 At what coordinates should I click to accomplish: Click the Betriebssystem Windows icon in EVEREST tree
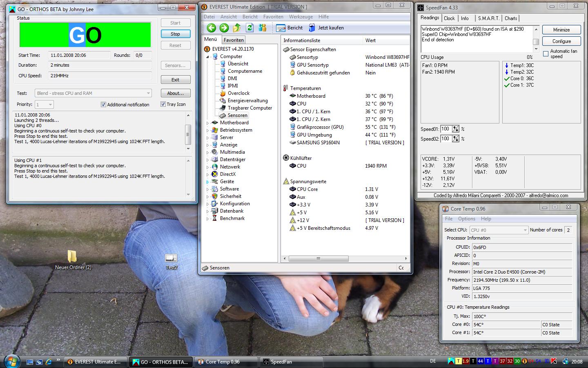click(x=215, y=130)
